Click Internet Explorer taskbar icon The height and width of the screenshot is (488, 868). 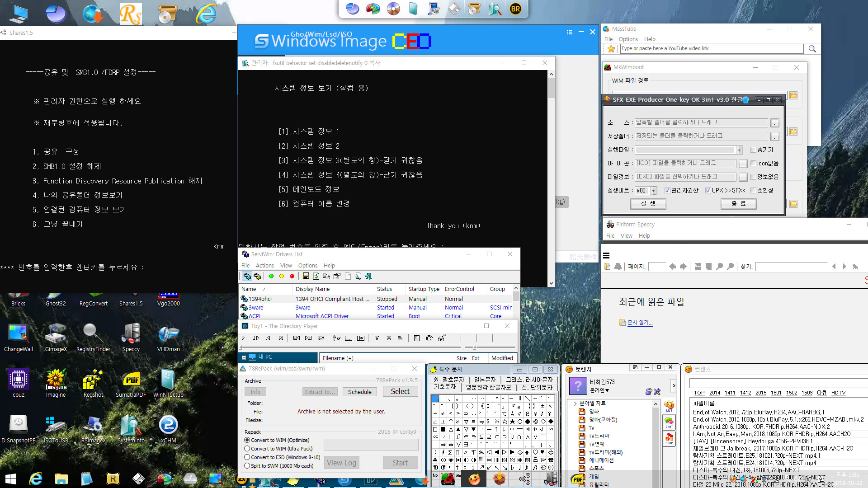(36, 479)
